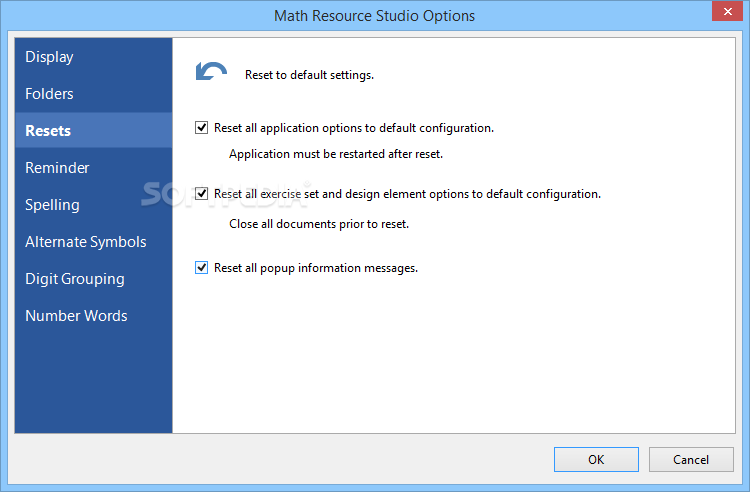Open the Display options page
Viewport: 750px width, 492px height.
click(93, 57)
